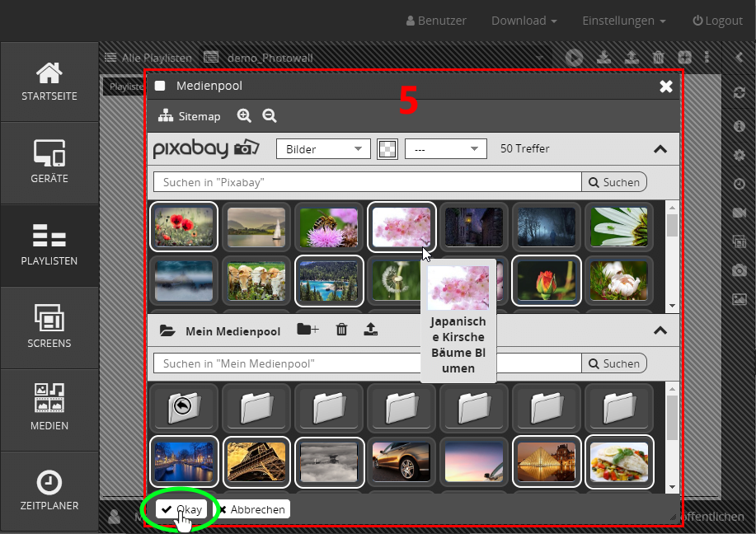Click the zoom out magnifier icon
756x534 pixels.
tap(270, 116)
